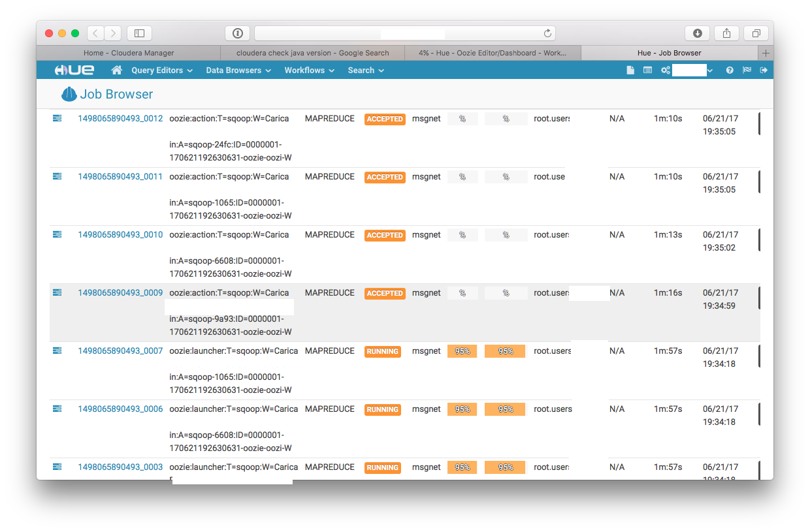Open the jobs table icon in the navbar
The height and width of the screenshot is (532, 810).
(x=647, y=70)
